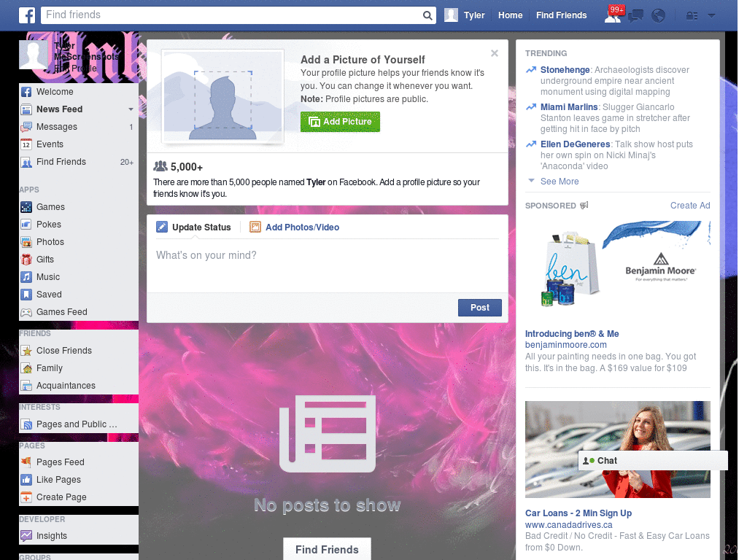747x560 pixels.
Task: Open privacy shortcuts lock icon
Action: (x=692, y=16)
